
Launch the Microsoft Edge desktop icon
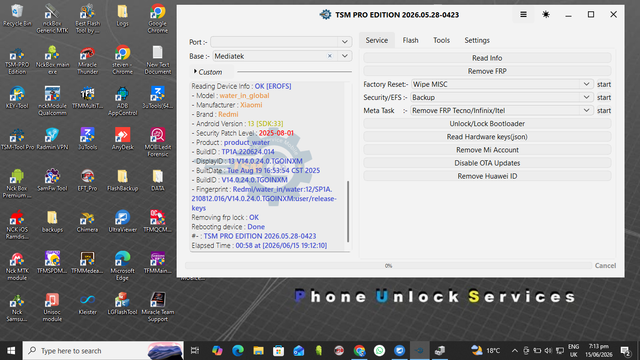coord(122,266)
